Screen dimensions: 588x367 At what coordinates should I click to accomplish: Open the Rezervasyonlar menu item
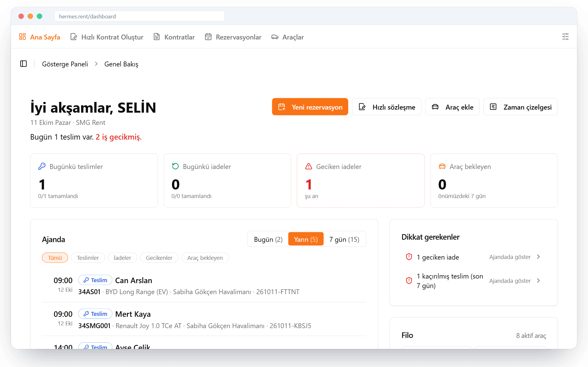pyautogui.click(x=233, y=37)
